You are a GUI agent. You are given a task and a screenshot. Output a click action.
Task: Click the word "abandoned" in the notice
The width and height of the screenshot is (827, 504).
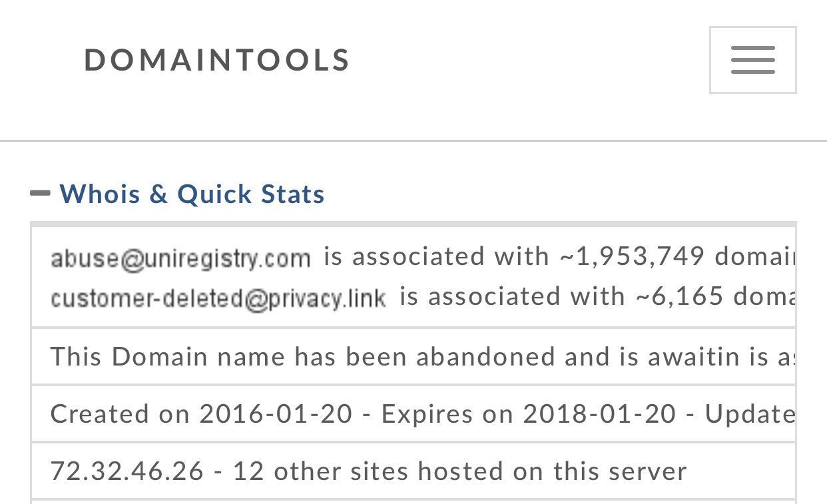tap(485, 356)
